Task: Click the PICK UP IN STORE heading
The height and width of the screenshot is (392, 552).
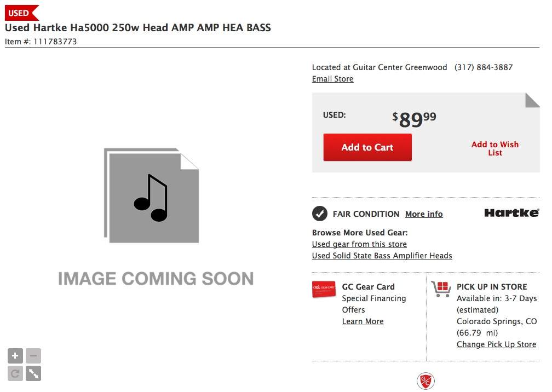Action: tap(492, 287)
